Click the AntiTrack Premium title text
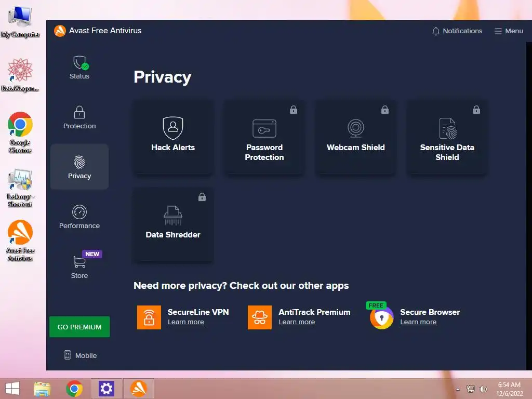The image size is (532, 399). 314,312
